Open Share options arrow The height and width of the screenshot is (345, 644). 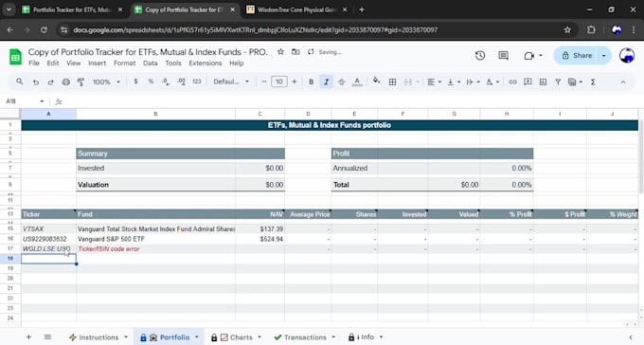point(604,56)
